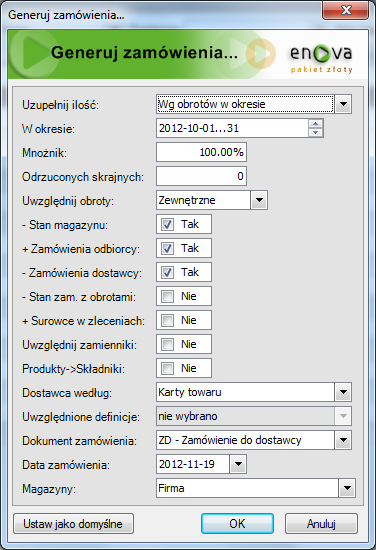Viewport: 376px width, 550px height.
Task: Click the nie wybrano field text
Action: [188, 416]
